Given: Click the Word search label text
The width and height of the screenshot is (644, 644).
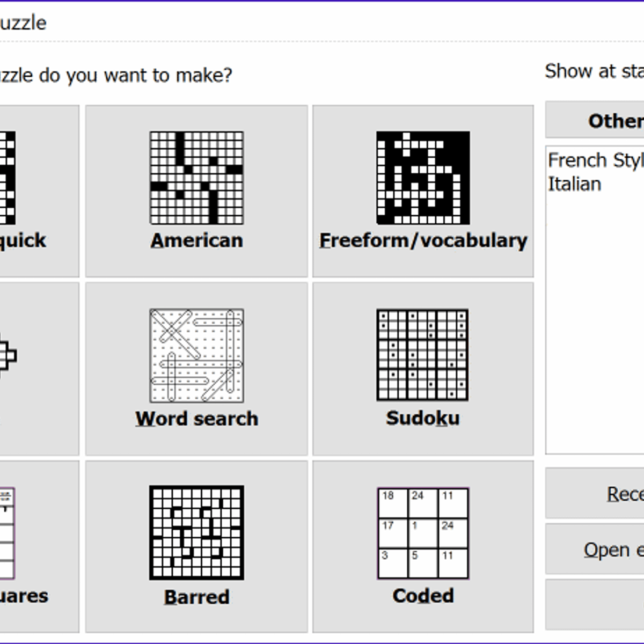Looking at the screenshot, I should (196, 419).
